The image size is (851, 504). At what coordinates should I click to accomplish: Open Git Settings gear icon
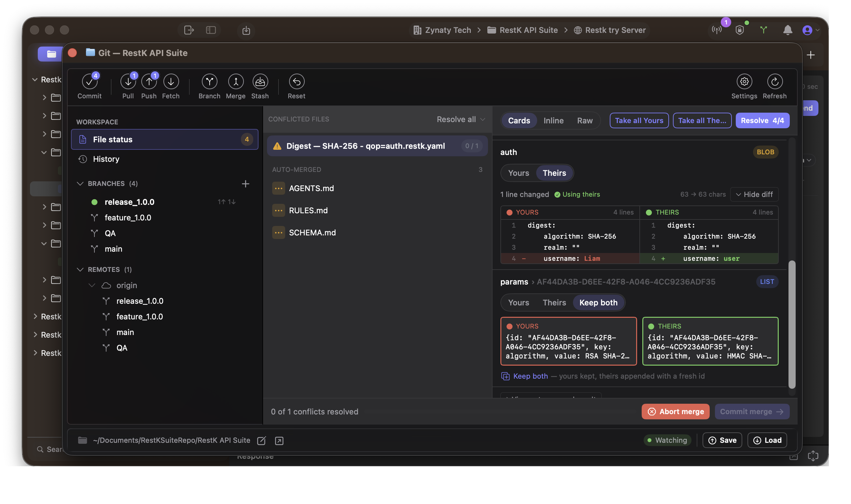click(744, 86)
